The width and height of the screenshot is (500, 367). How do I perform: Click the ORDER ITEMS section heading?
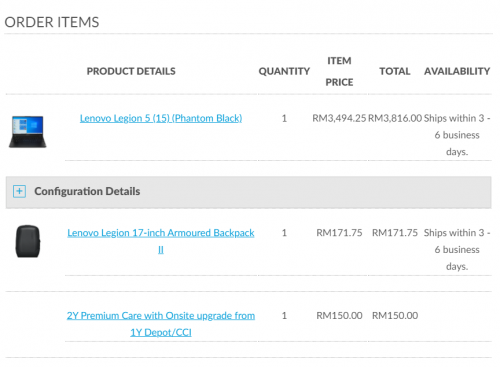pos(52,22)
